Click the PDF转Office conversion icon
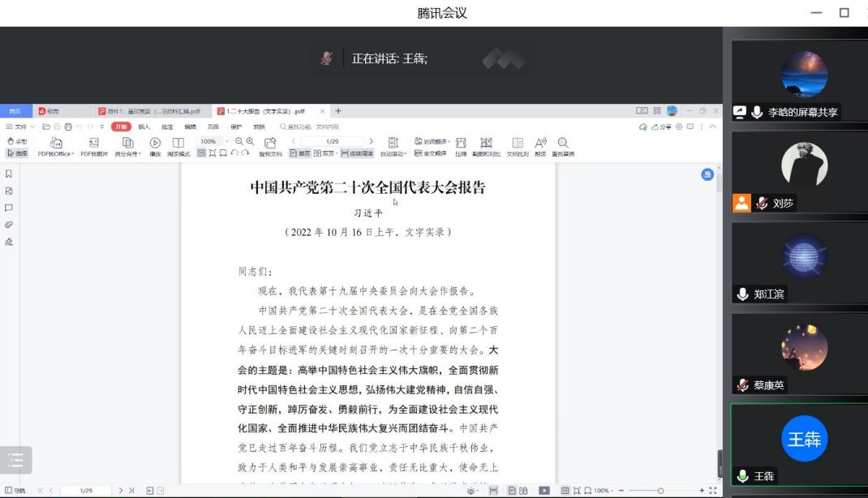The height and width of the screenshot is (498, 868). (x=55, y=144)
